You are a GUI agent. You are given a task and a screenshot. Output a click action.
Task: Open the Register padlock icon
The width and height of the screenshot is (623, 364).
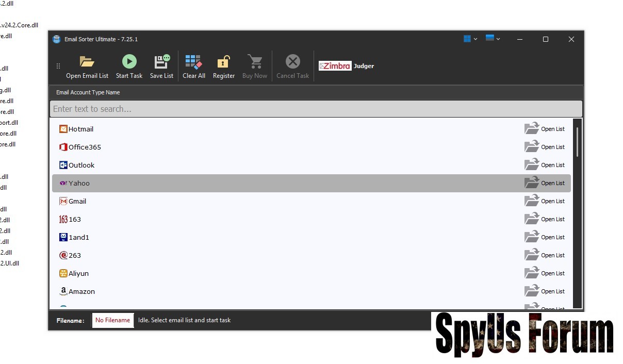(223, 62)
